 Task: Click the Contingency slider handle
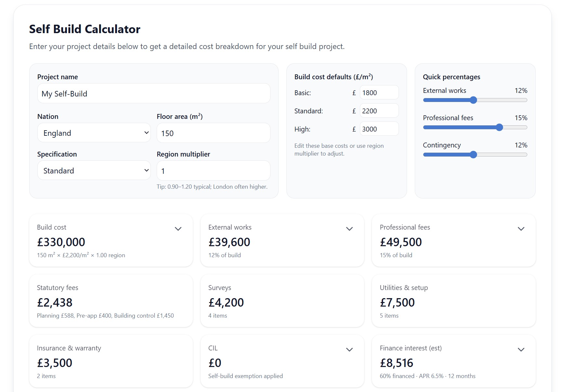coord(473,155)
